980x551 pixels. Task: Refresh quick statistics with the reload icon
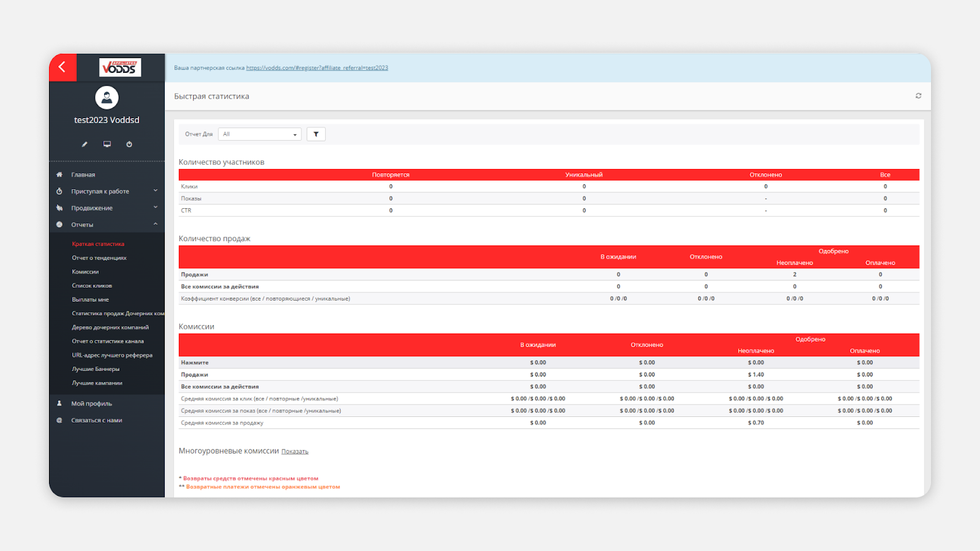click(918, 96)
